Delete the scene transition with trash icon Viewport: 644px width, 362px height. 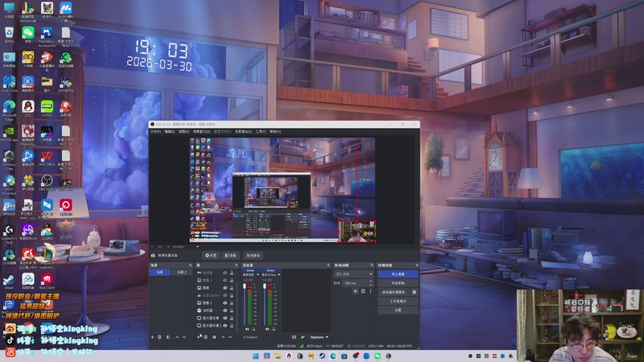click(363, 291)
